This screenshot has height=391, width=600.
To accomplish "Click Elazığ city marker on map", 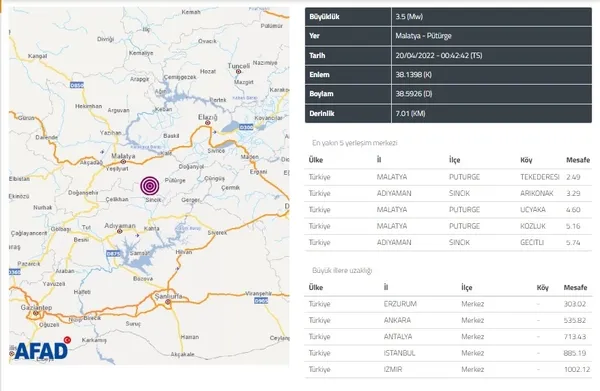I will point(208,123).
